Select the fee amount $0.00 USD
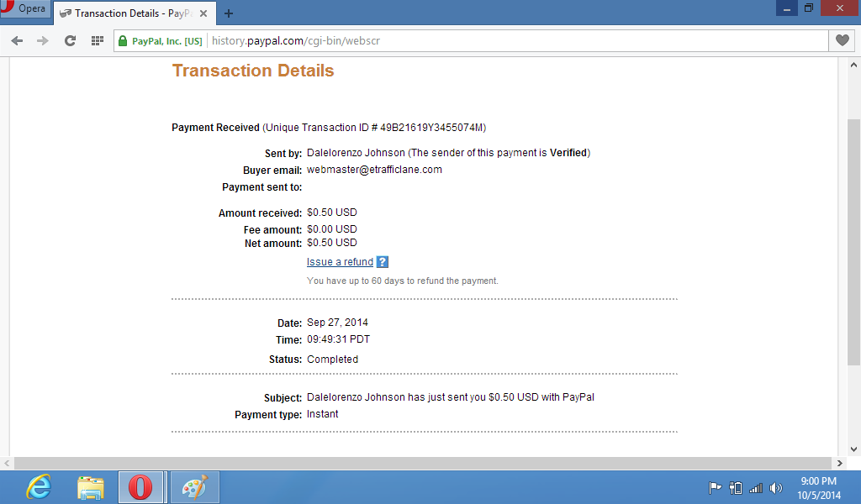The width and height of the screenshot is (861, 504). [331, 229]
